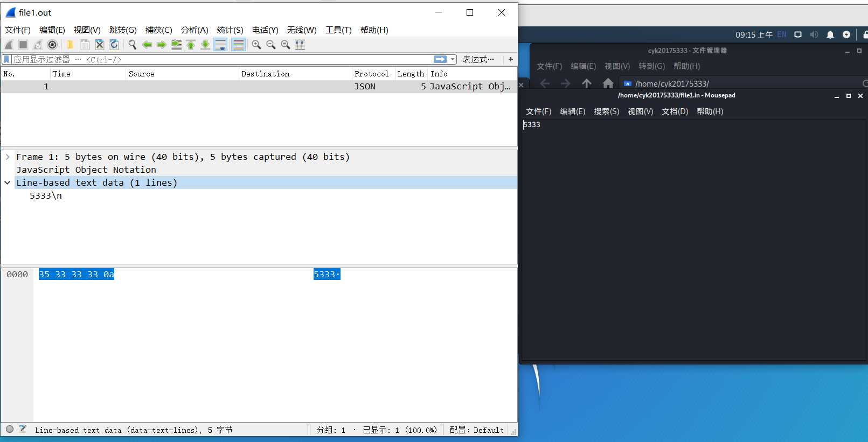Open capture options gear icon
Image resolution: width=868 pixels, height=442 pixels.
[52, 45]
